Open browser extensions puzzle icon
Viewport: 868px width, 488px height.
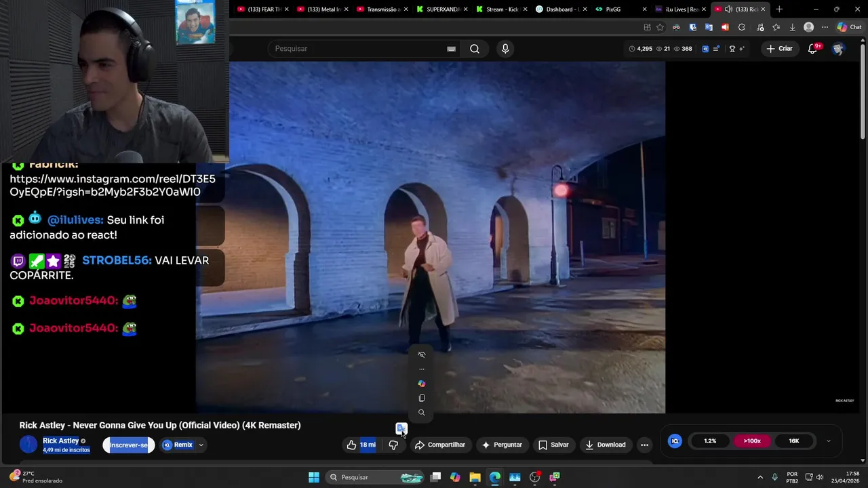click(741, 27)
